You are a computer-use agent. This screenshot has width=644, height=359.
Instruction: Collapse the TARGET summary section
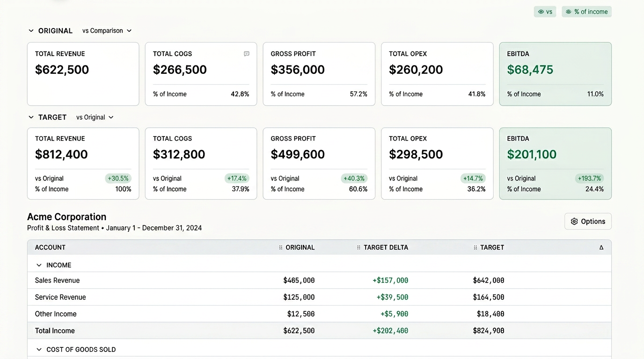31,117
